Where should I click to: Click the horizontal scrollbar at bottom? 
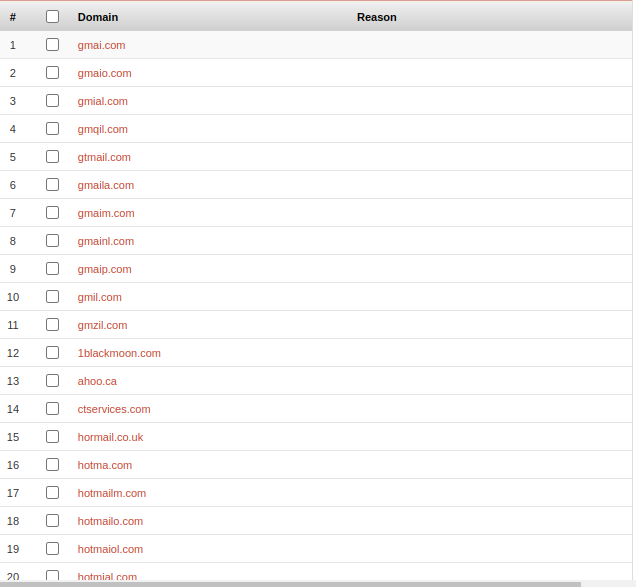(x=290, y=584)
